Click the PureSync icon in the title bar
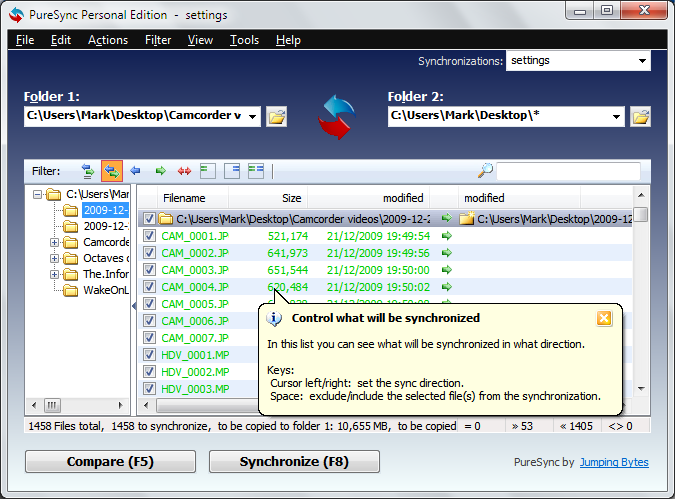The width and height of the screenshot is (675, 499). tap(16, 15)
